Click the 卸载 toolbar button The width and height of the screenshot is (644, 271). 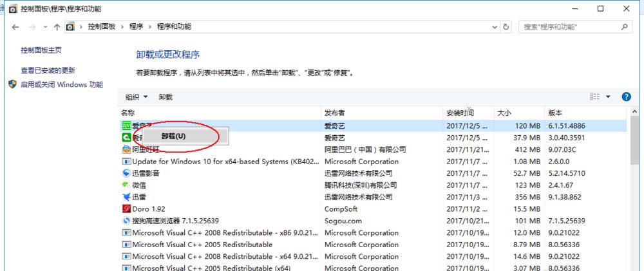point(166,97)
